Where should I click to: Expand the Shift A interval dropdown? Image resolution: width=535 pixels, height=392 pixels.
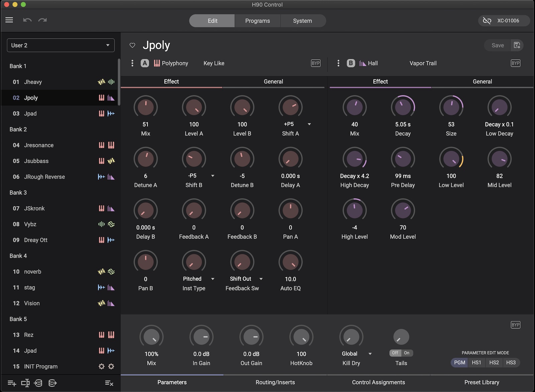point(309,124)
